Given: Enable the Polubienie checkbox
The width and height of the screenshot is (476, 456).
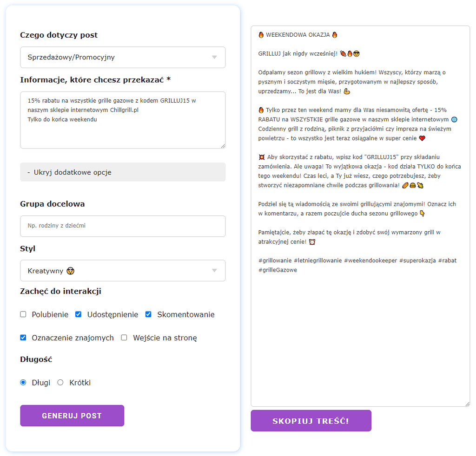Looking at the screenshot, I should coord(23,314).
